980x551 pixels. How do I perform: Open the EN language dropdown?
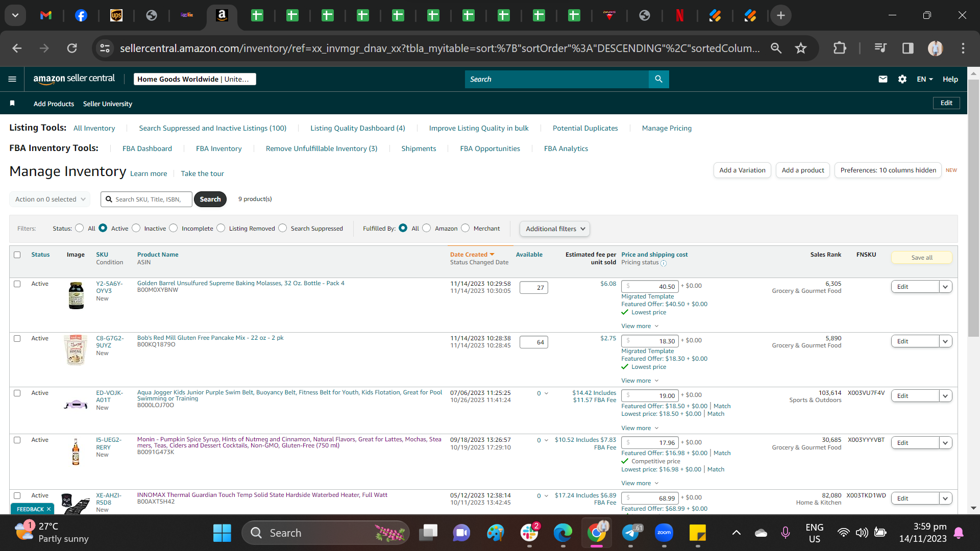924,79
